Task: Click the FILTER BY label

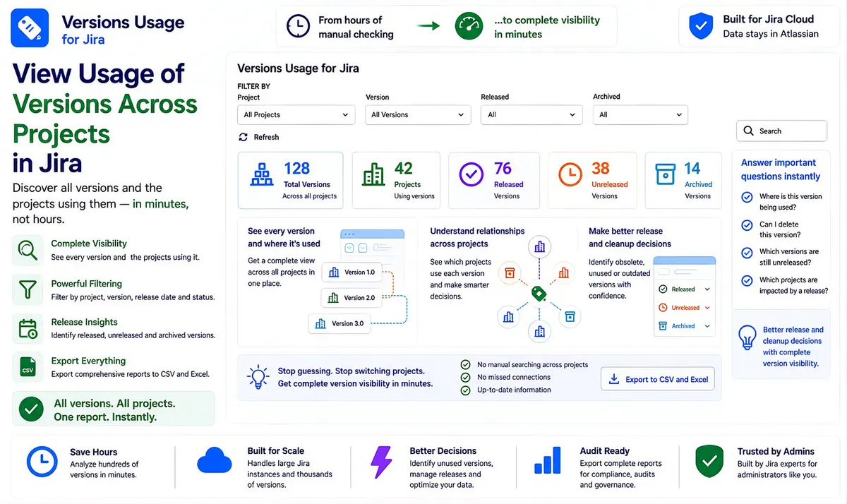Action: [253, 86]
